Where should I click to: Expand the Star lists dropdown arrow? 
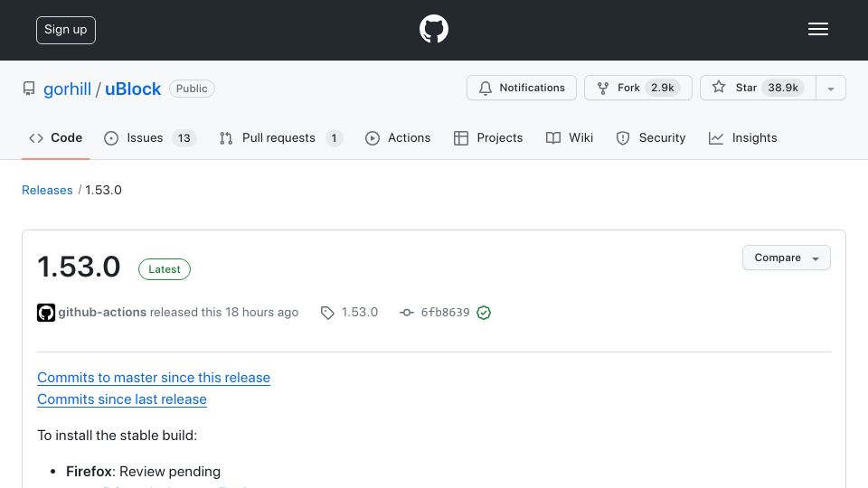(830, 88)
